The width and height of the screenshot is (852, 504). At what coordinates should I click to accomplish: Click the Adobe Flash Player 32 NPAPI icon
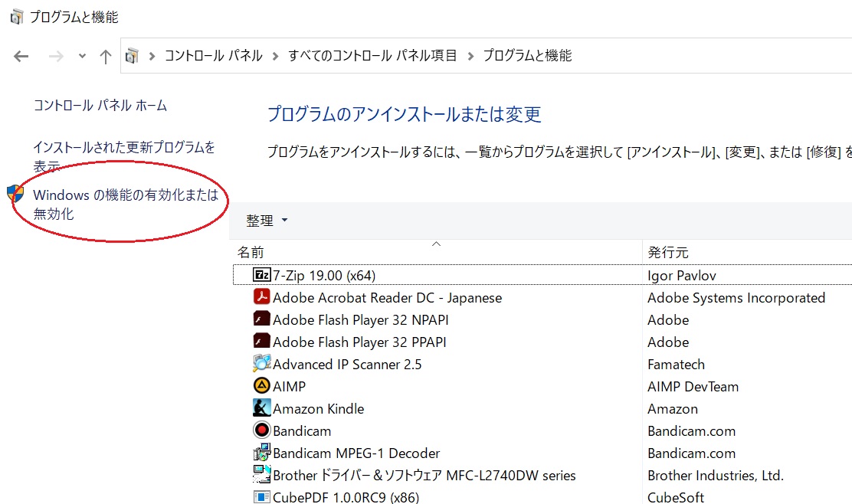(x=261, y=319)
